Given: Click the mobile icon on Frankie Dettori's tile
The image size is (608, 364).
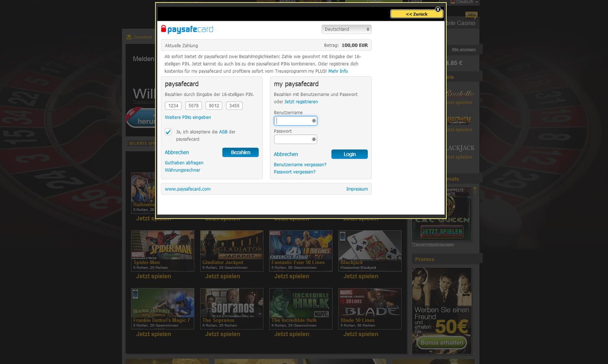Looking at the screenshot, I should pos(135,294).
